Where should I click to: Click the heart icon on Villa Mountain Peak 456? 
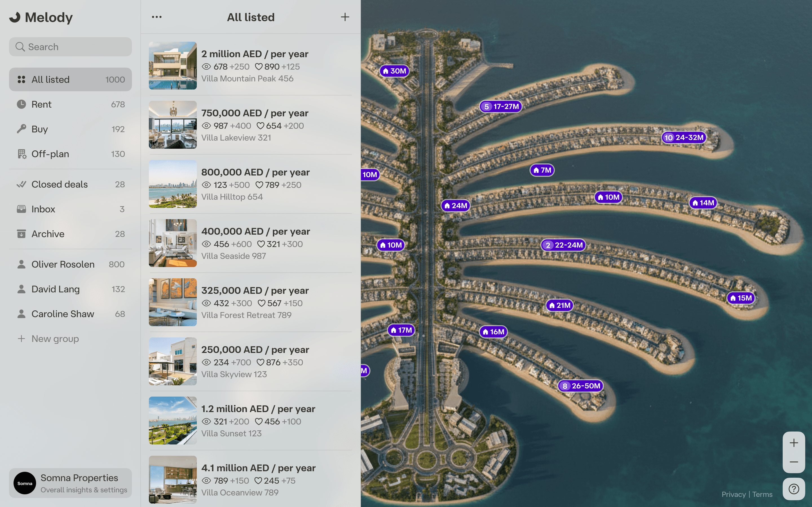259,67
